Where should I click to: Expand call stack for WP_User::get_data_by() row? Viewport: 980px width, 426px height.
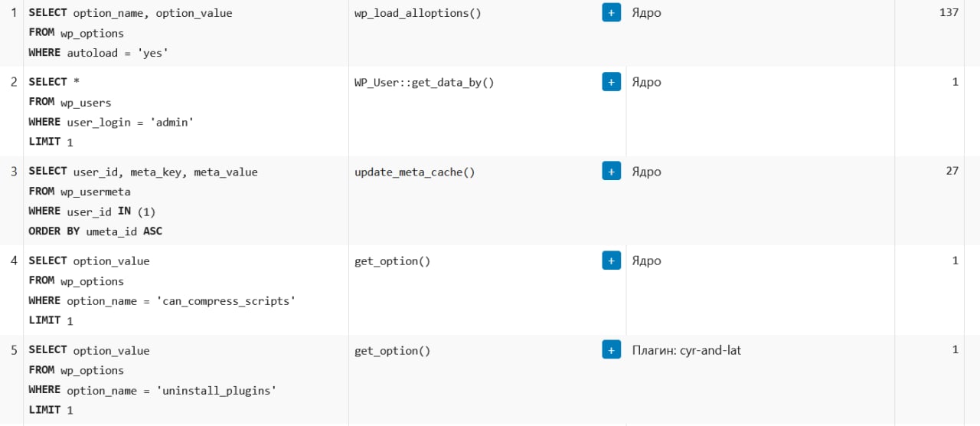tap(611, 82)
